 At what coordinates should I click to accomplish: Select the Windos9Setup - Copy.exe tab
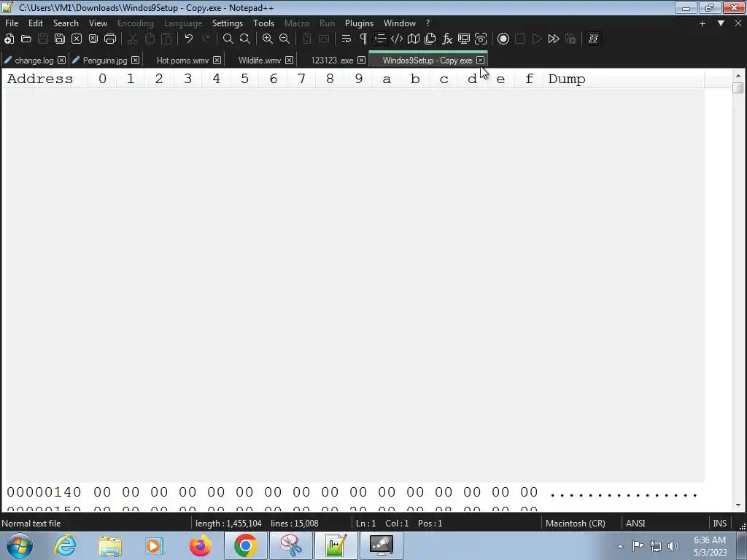tap(427, 61)
